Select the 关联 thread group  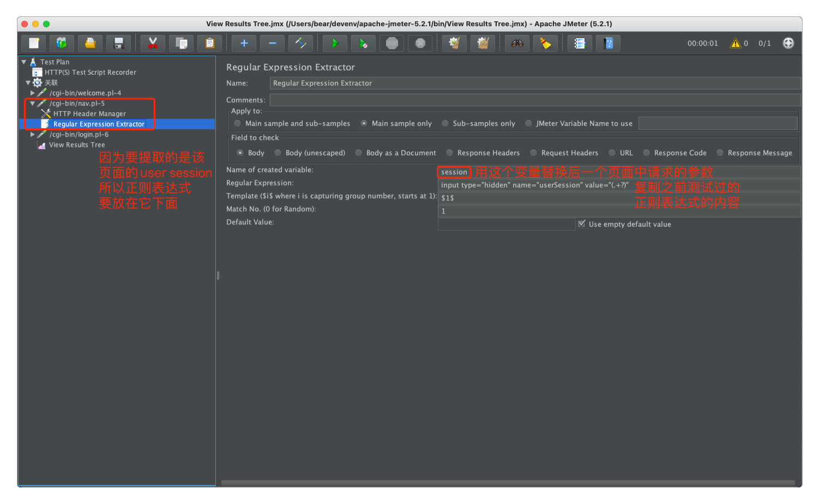51,83
